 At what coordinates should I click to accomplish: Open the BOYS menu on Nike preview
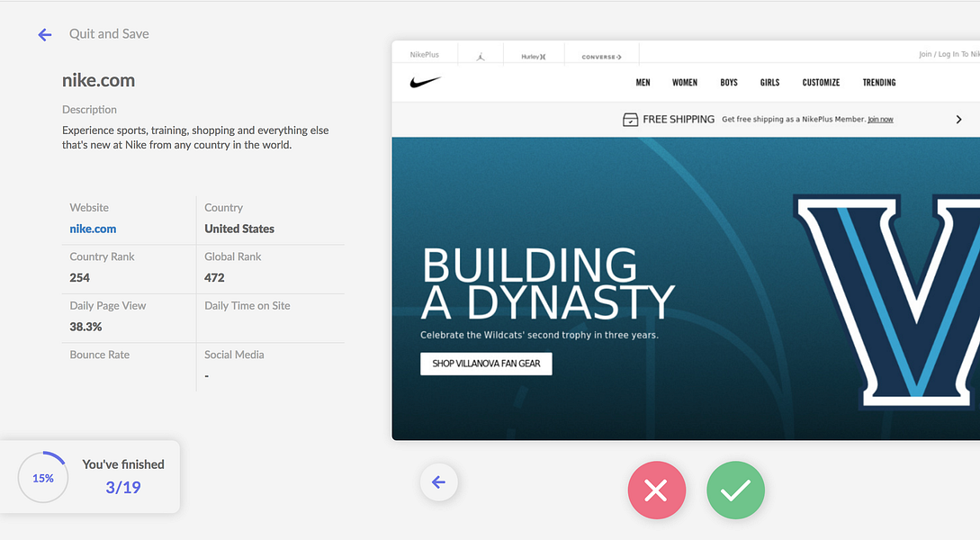(x=729, y=83)
